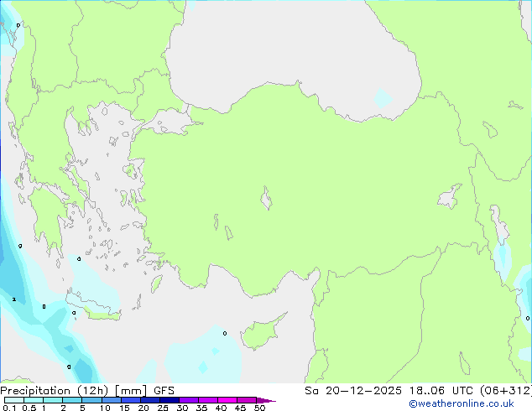The width and height of the screenshot is (532, 411).
Task: Click the legend swatch between 1 and 2
Action: point(53,400)
